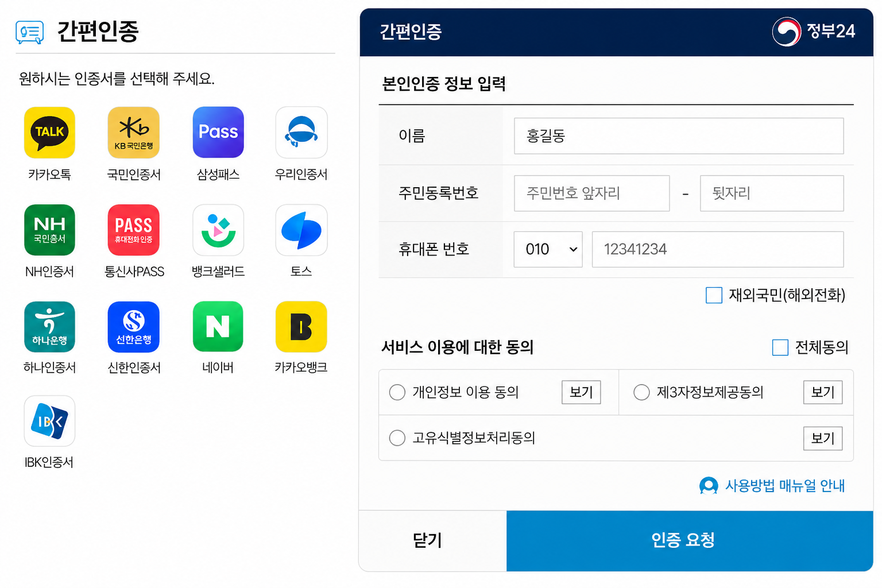Check the 재외국민(해외전화) checkbox
Screen dimensions: 882x588
point(714,295)
